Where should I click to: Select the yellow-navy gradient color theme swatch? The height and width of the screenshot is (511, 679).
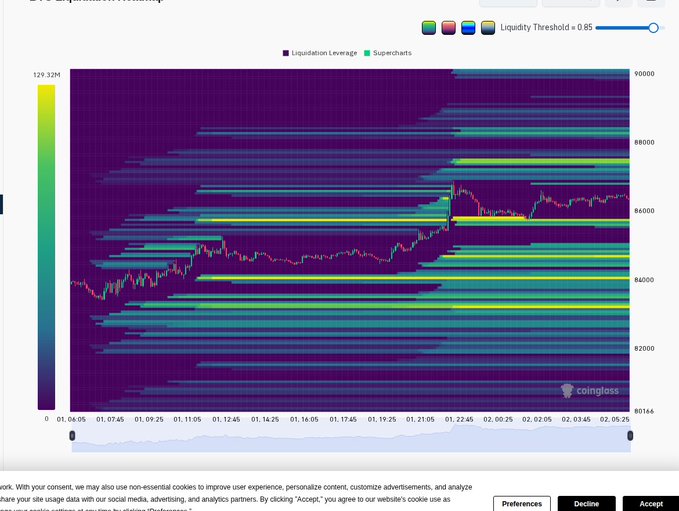[488, 28]
